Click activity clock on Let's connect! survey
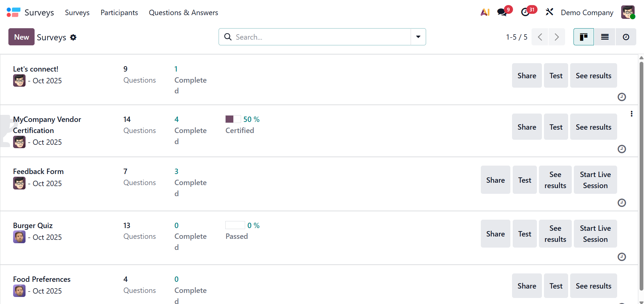Image resolution: width=644 pixels, height=304 pixels. [622, 97]
